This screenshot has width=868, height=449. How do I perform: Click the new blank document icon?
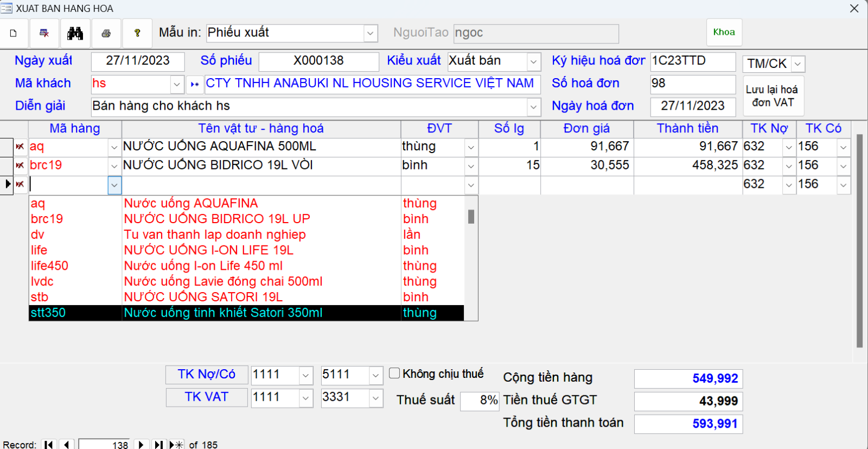pos(14,33)
